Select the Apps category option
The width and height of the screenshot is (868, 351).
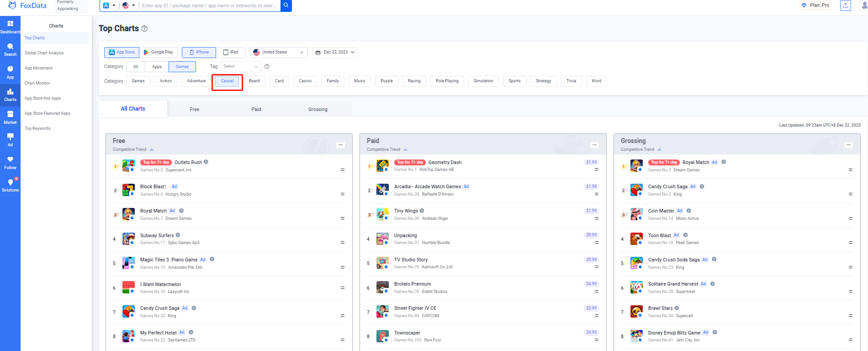(157, 67)
